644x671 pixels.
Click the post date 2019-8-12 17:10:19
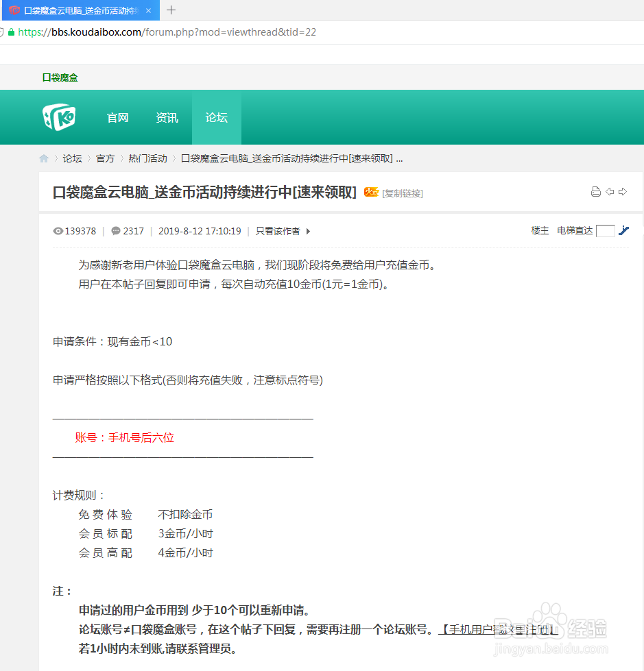pos(200,231)
